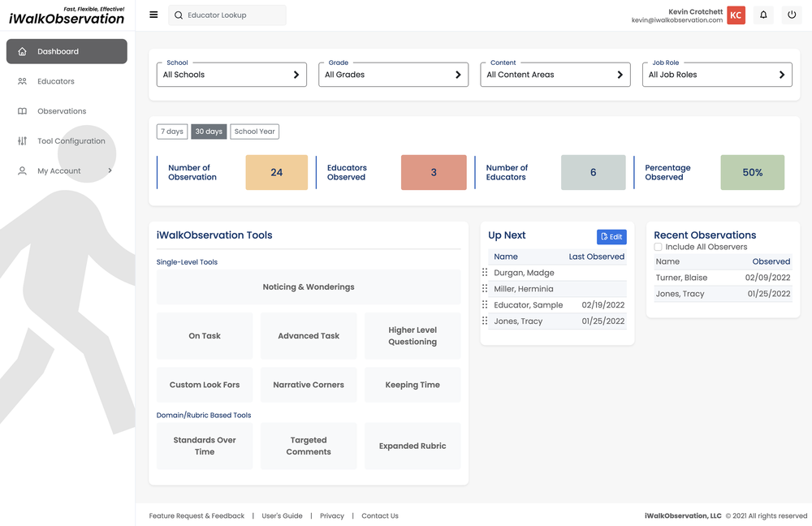
Task: Enable the Include All Observers checkbox
Action: 658,247
